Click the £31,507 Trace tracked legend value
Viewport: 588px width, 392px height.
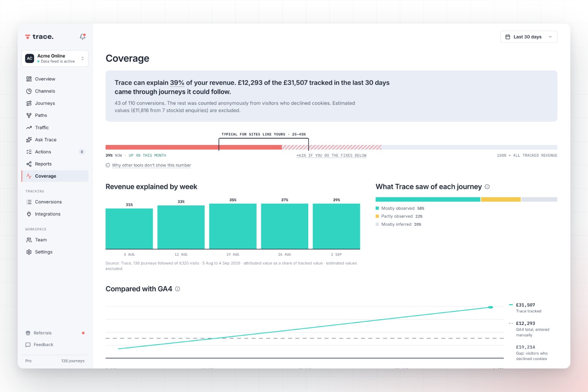click(x=525, y=305)
